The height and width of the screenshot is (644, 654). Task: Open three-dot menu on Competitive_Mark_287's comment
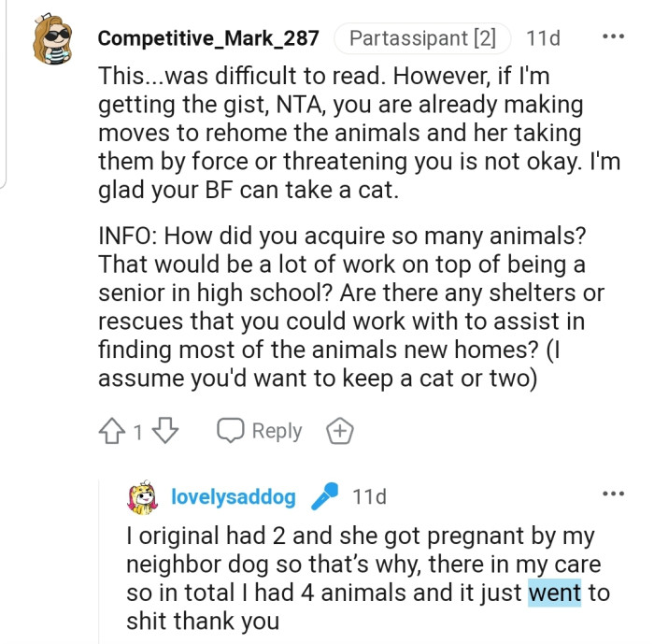613,37
